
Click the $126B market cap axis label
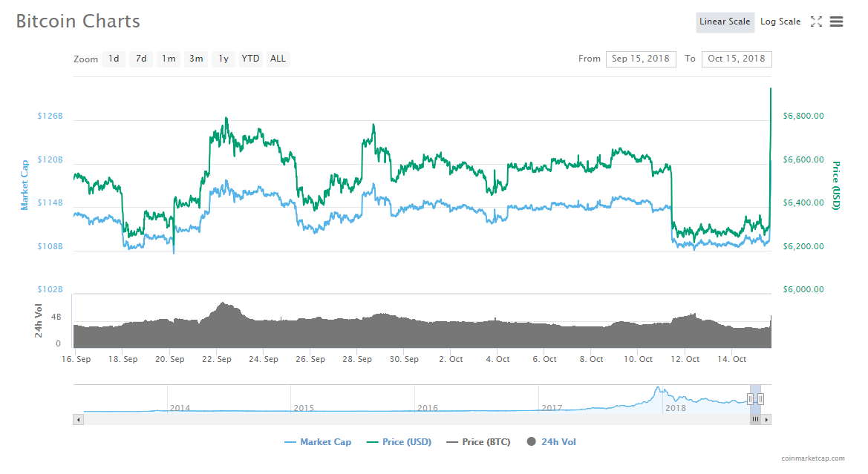pyautogui.click(x=50, y=116)
